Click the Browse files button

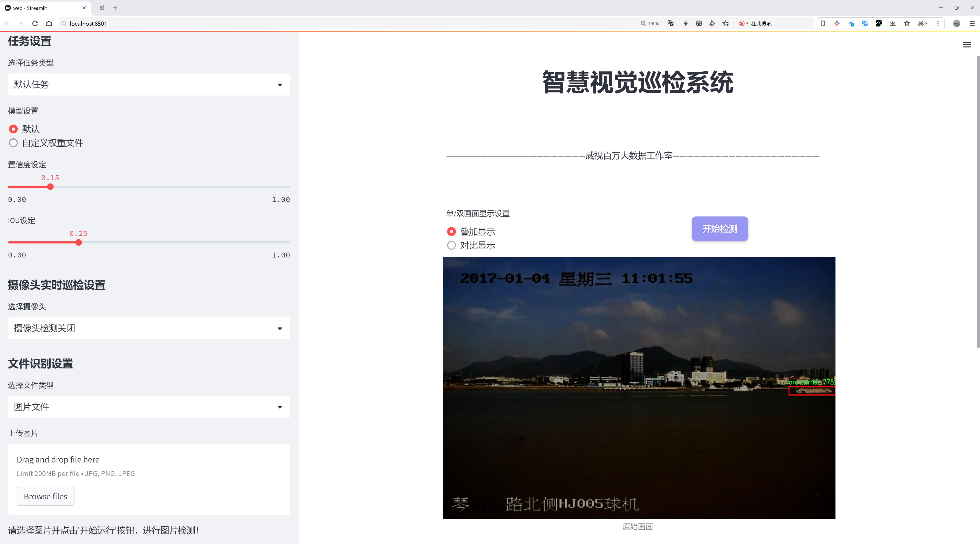[45, 497]
